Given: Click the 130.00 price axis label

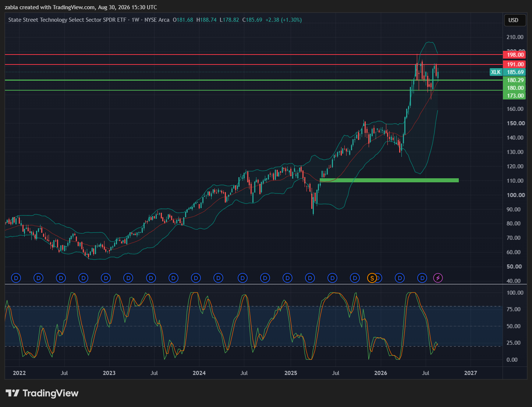Looking at the screenshot, I should [515, 152].
